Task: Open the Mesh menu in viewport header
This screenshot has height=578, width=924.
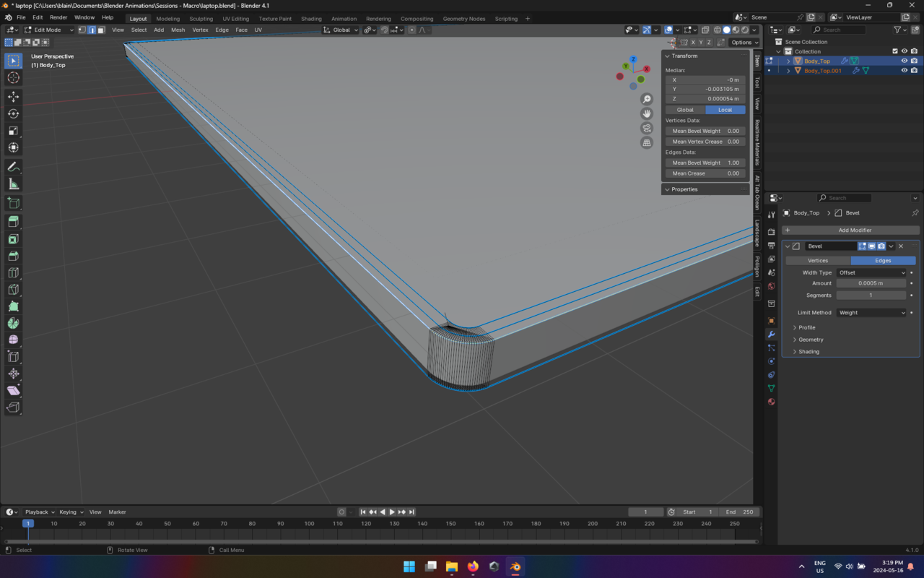Action: coord(178,30)
